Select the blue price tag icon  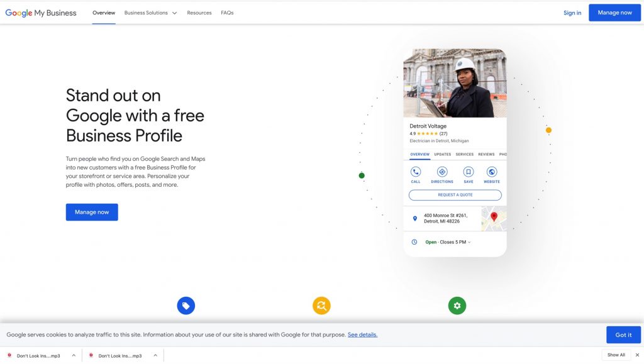[186, 306]
